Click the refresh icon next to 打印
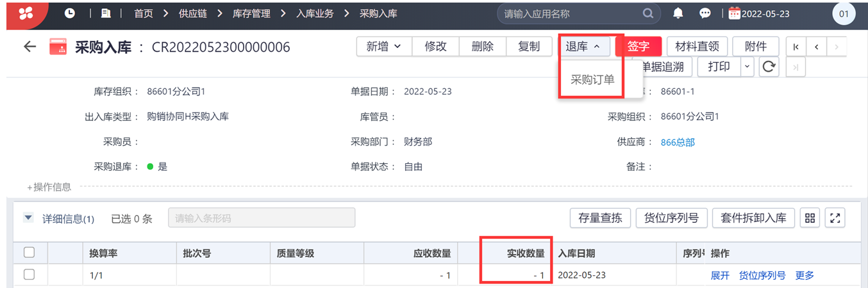The width and height of the screenshot is (868, 288). [x=769, y=67]
